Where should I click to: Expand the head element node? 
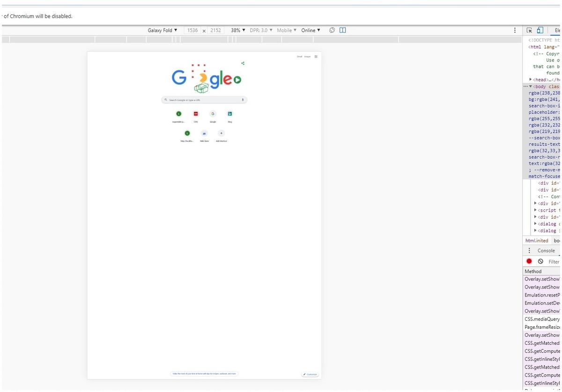530,80
